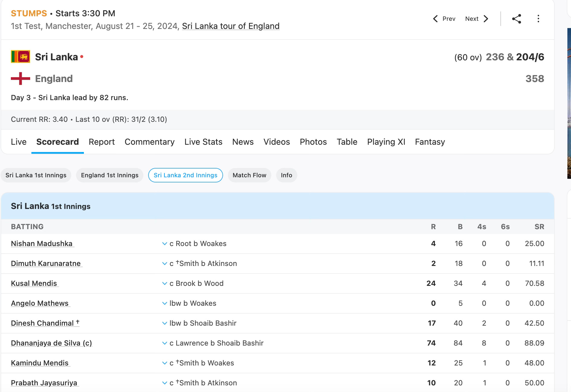Image resolution: width=571 pixels, height=392 pixels.
Task: Open the News tab
Action: coord(243,142)
